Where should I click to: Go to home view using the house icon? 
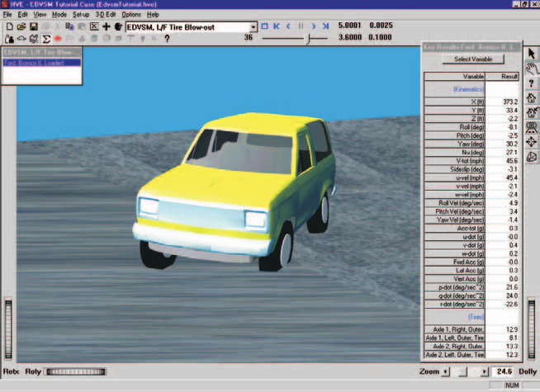click(x=532, y=97)
